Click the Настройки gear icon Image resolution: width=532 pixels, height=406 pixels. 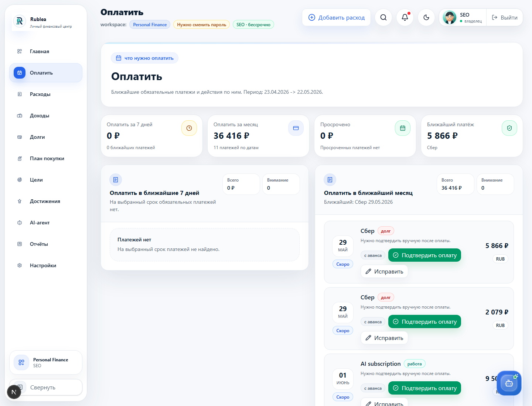20,265
